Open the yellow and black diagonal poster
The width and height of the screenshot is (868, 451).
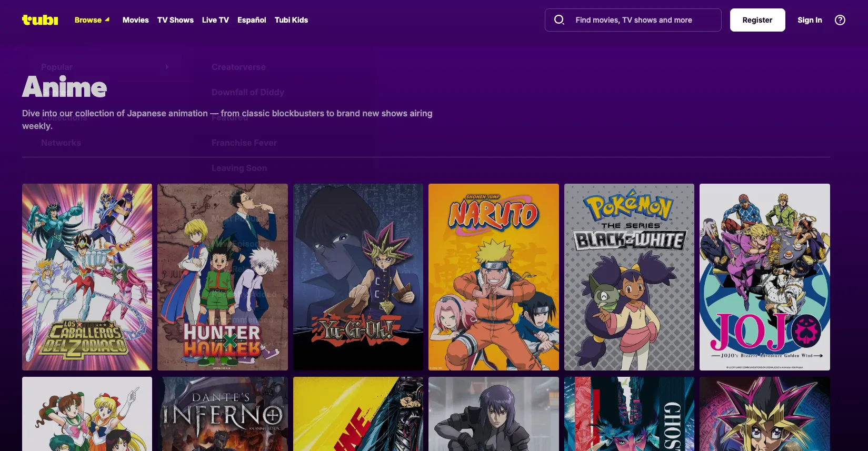tap(358, 414)
